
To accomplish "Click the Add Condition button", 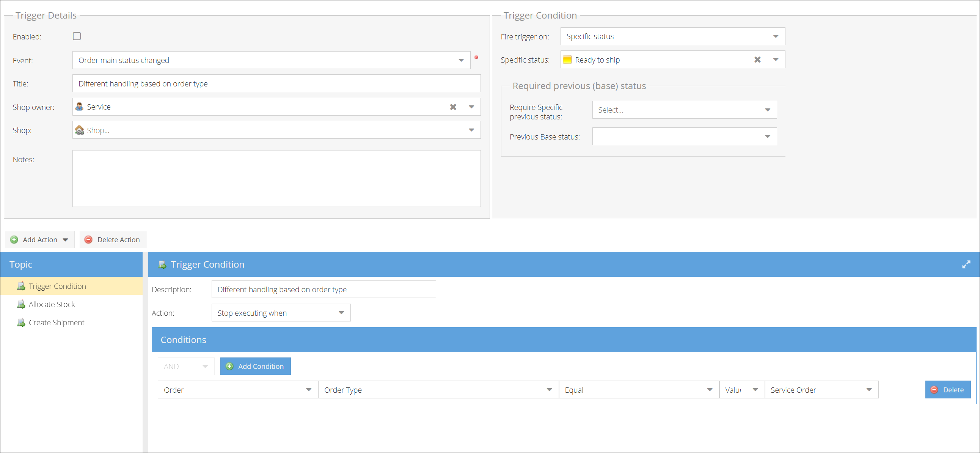I will click(255, 366).
